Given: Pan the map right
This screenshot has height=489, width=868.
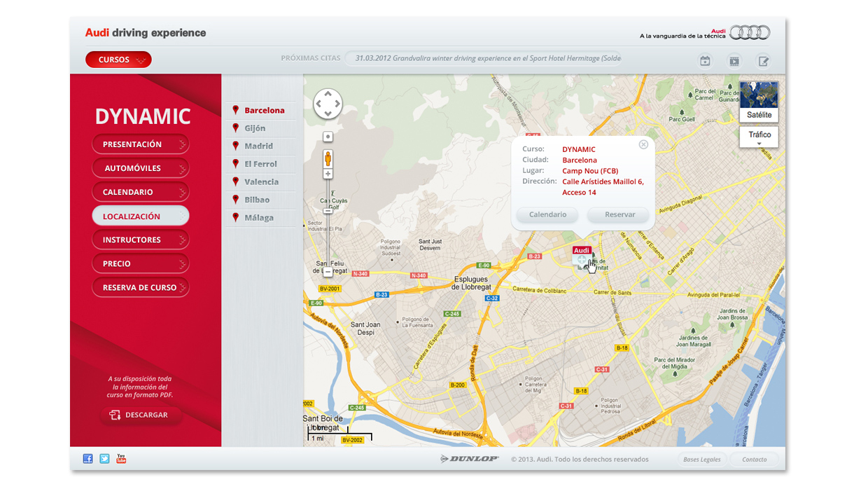Looking at the screenshot, I should pyautogui.click(x=337, y=104).
